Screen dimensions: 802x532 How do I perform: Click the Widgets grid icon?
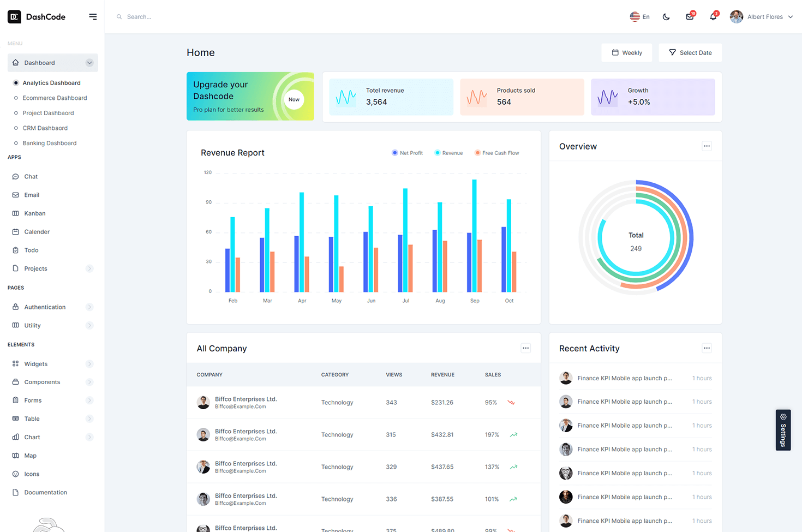coord(15,363)
